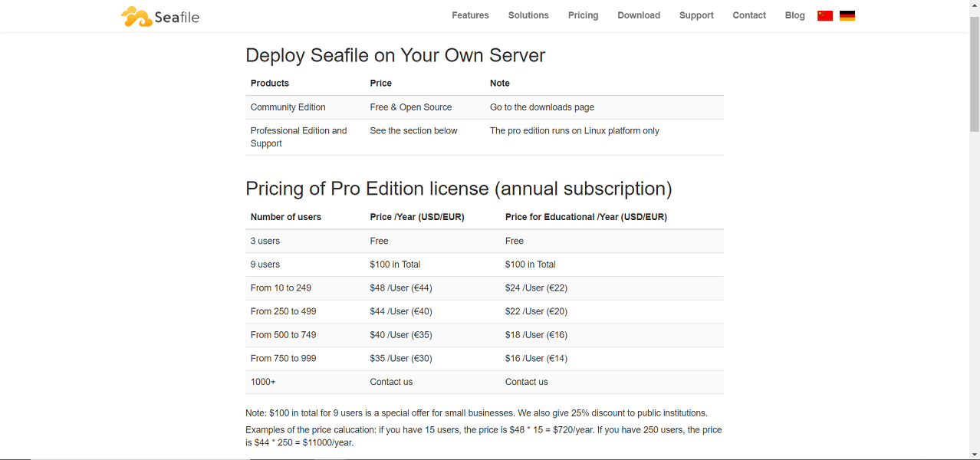Open the Features menu item
This screenshot has height=460, width=980.
click(470, 15)
